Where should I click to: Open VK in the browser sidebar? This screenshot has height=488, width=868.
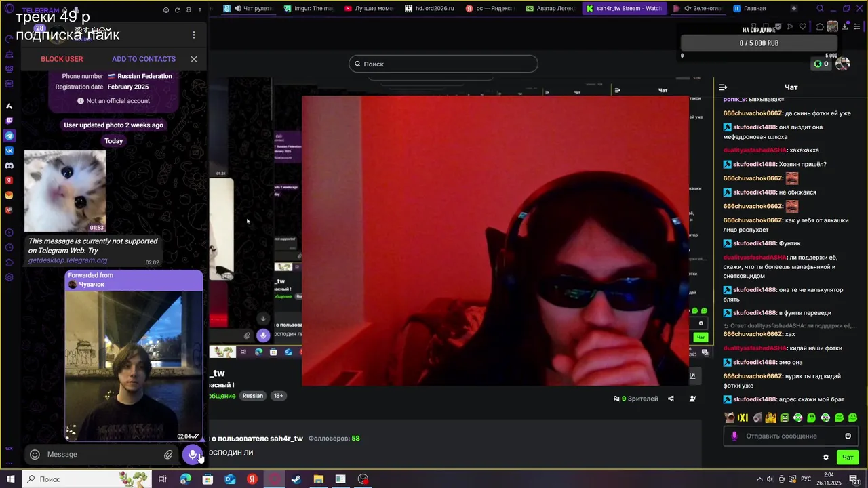pos(9,150)
